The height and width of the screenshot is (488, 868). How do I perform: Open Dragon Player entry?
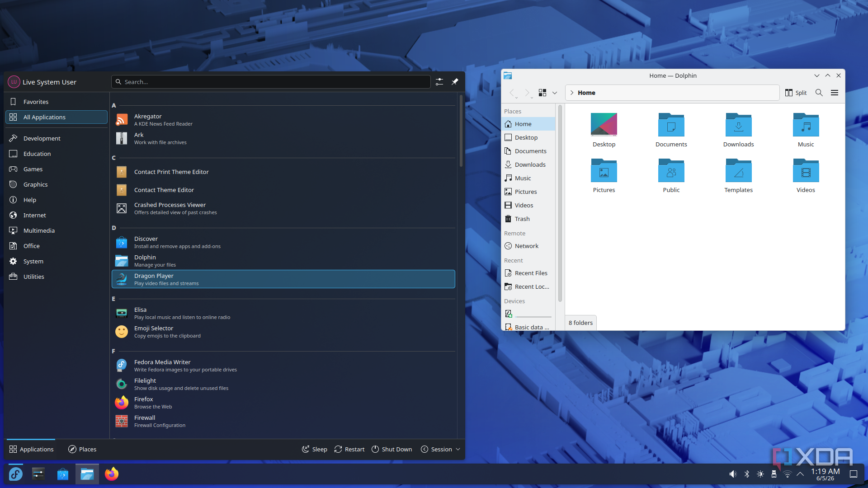coord(283,279)
